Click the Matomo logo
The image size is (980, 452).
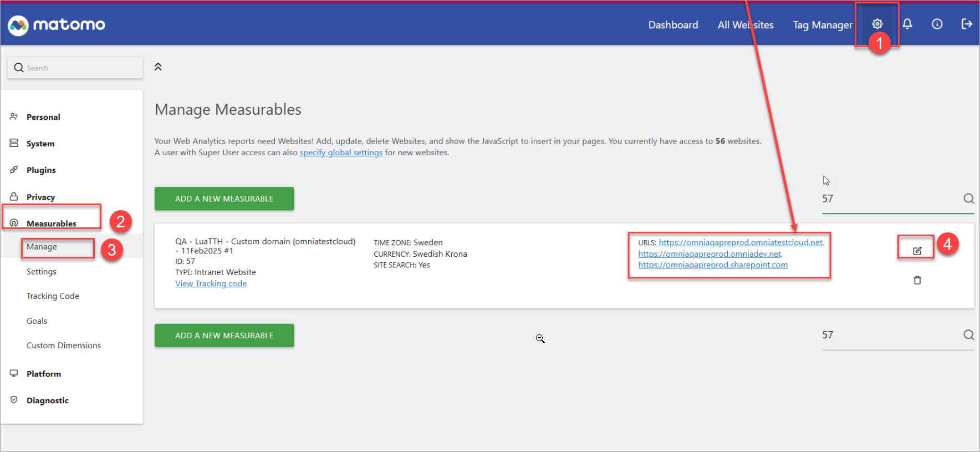point(57,25)
